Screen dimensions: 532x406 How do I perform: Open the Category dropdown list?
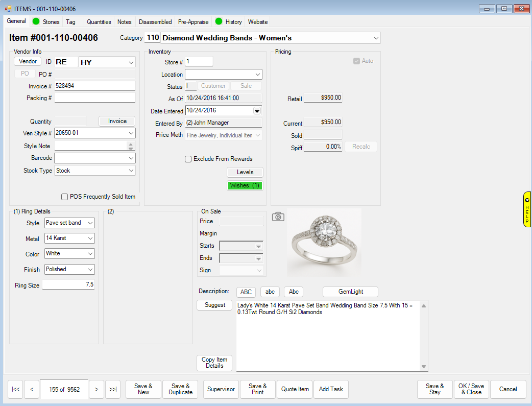376,38
